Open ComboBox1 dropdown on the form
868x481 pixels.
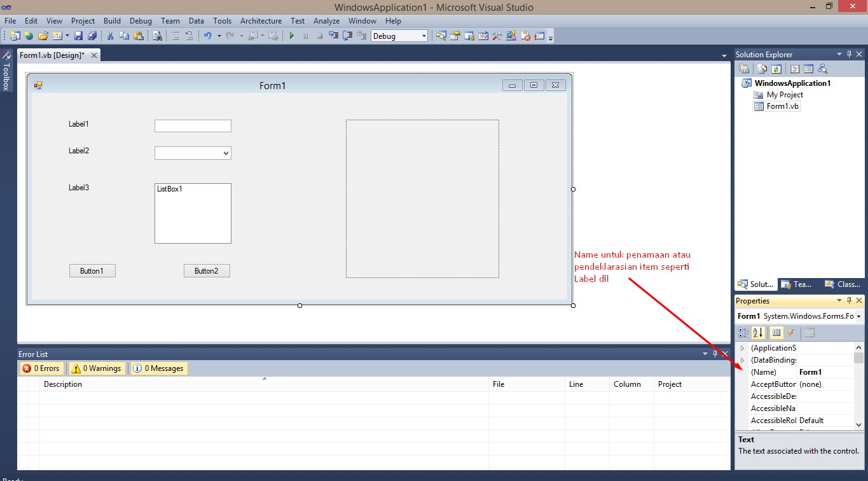pos(226,153)
